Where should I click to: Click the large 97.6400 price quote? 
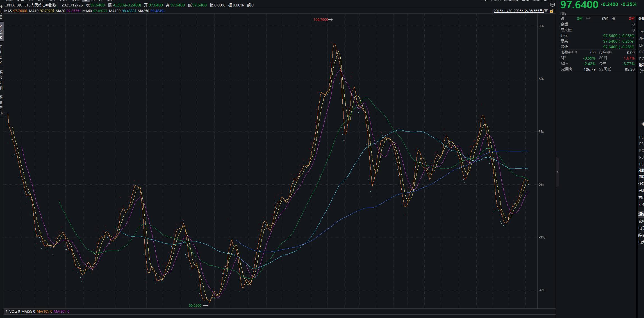point(579,5)
